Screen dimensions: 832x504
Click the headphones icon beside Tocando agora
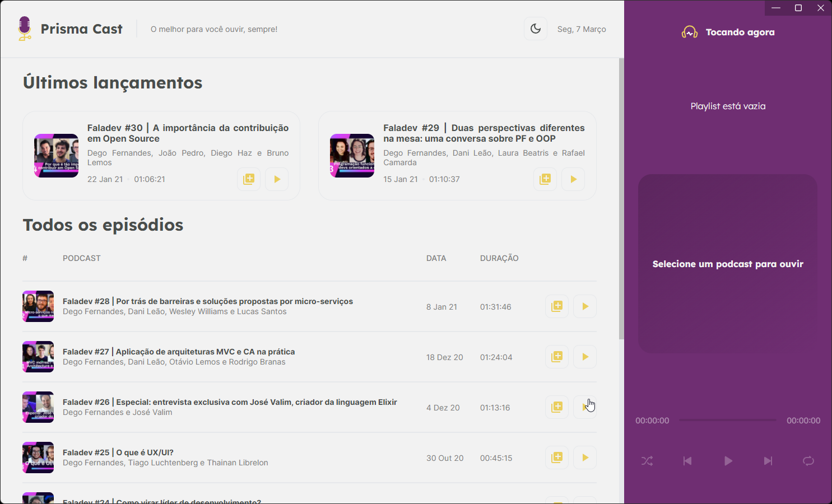[x=690, y=32]
